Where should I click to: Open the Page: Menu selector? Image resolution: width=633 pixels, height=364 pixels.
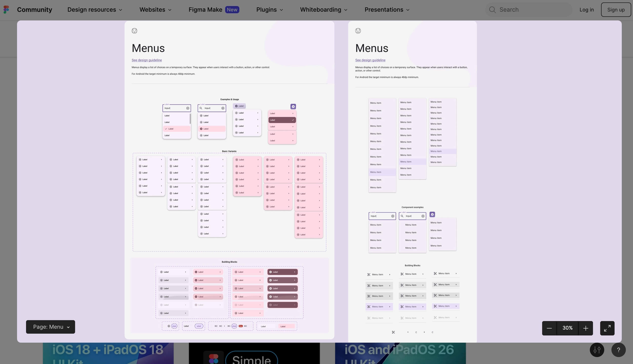point(51,327)
